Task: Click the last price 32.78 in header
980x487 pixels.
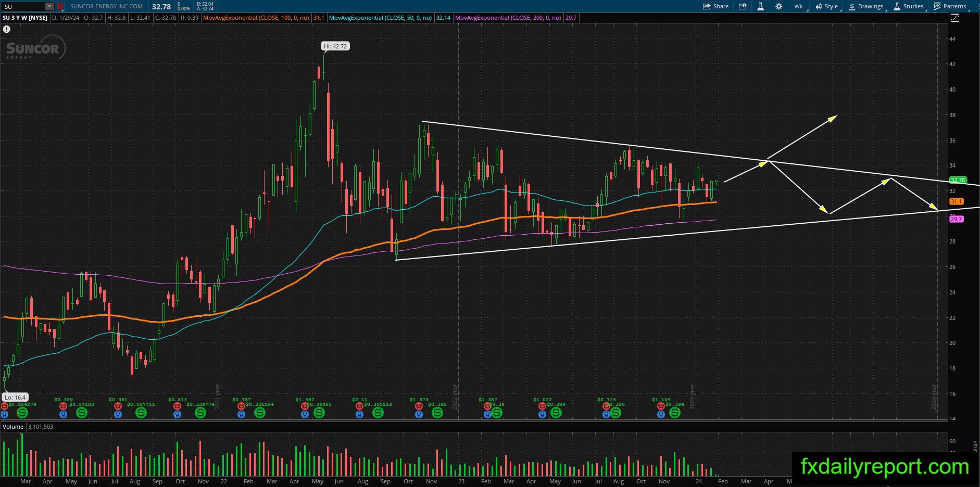Action: click(161, 7)
